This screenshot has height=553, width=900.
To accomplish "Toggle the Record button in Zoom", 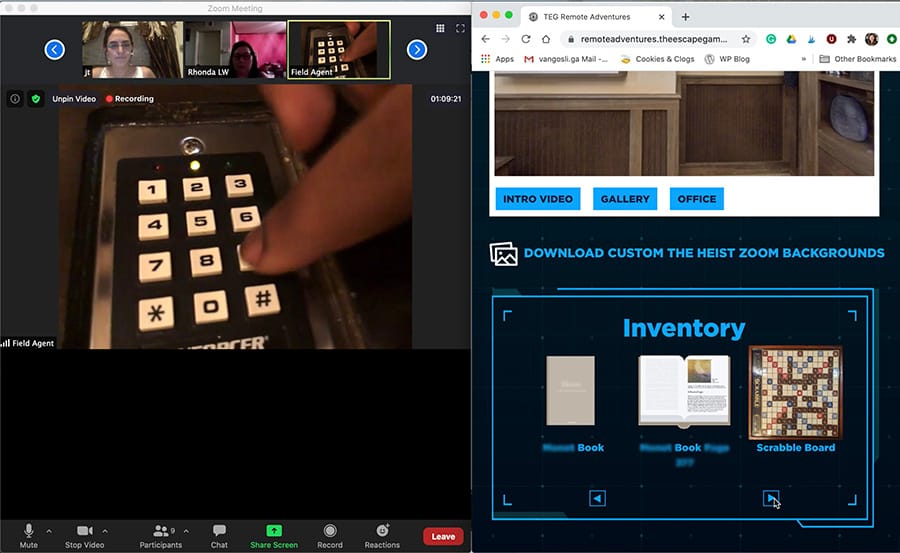I will [329, 536].
